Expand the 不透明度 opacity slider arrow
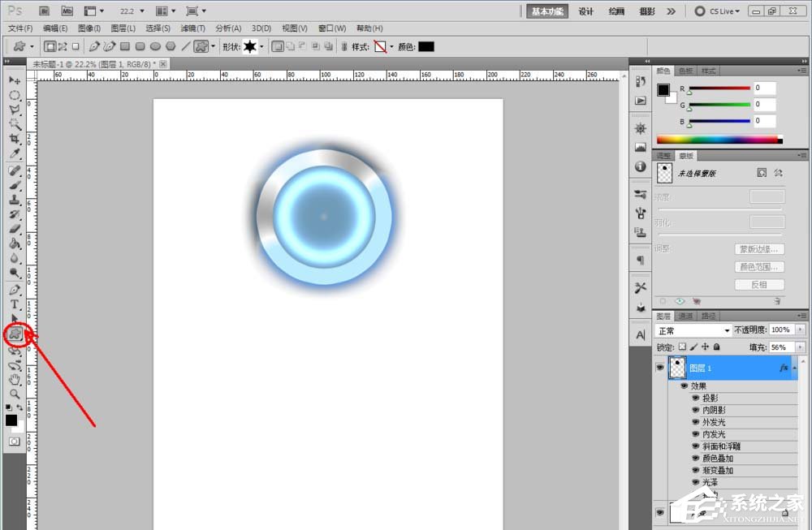The image size is (812, 530). 801,330
